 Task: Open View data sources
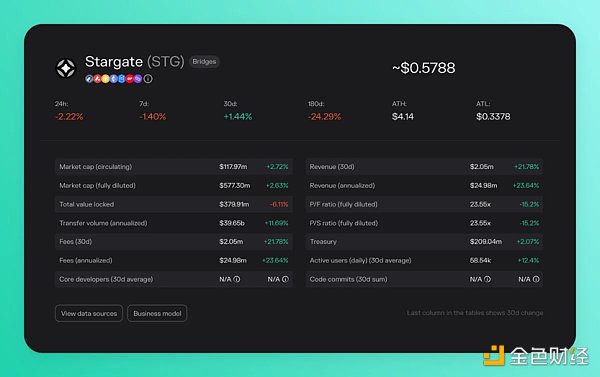coord(89,313)
